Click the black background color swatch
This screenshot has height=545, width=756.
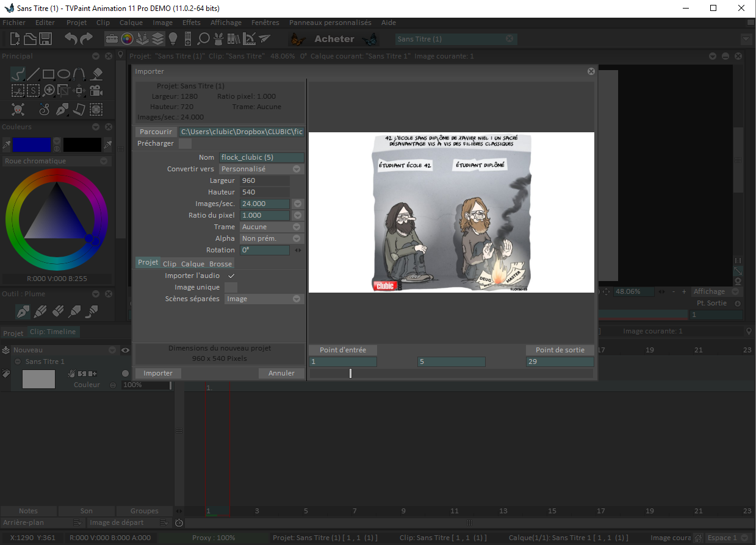(x=82, y=144)
